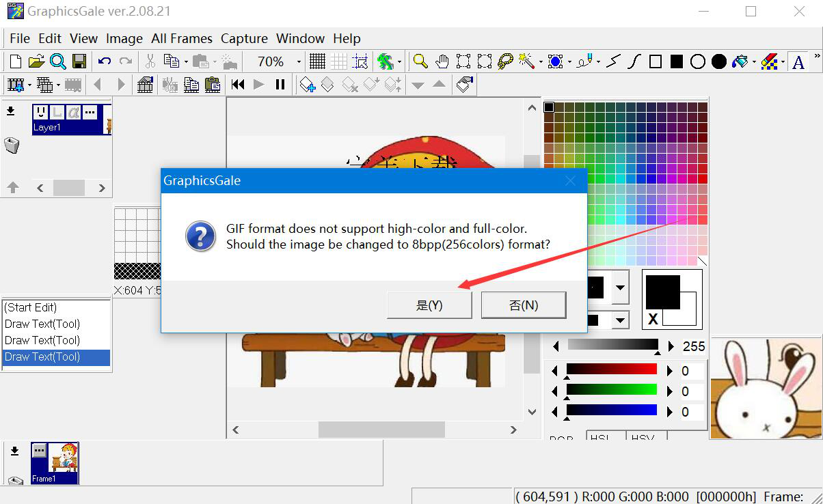This screenshot has width=823, height=504.
Task: Select the Filled Rectangle tool
Action: 677,62
